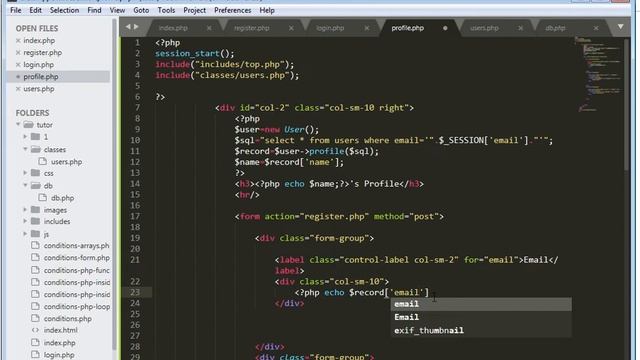Image resolution: width=640 pixels, height=360 pixels.
Task: Open login.php in folder tree
Action: pos(59,355)
